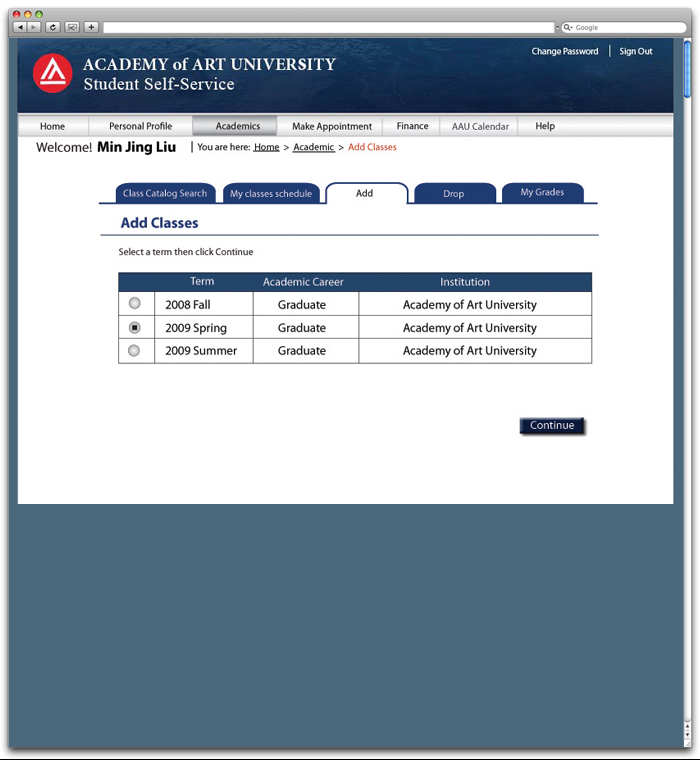Screen dimensions: 700x760
Task: Click the browser address bar field
Action: click(328, 27)
